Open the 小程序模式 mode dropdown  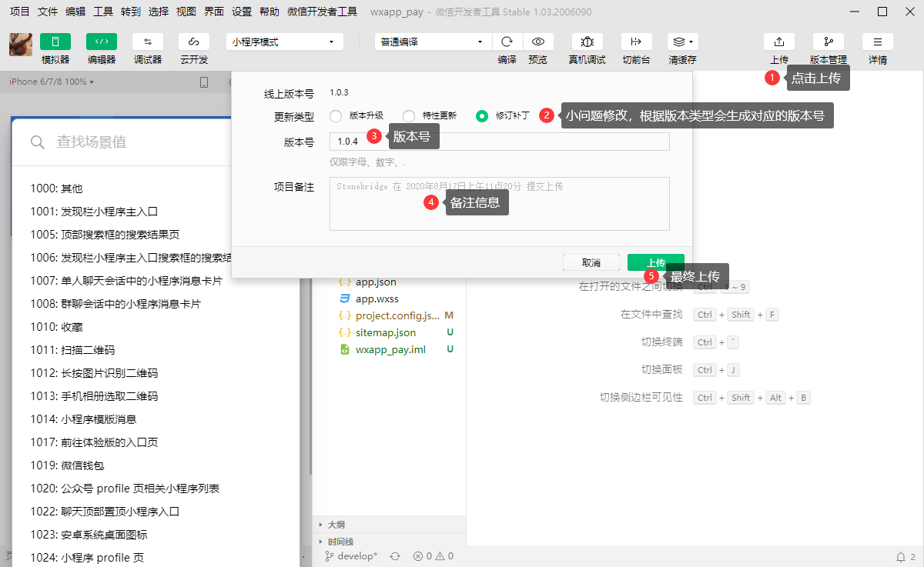click(x=285, y=42)
